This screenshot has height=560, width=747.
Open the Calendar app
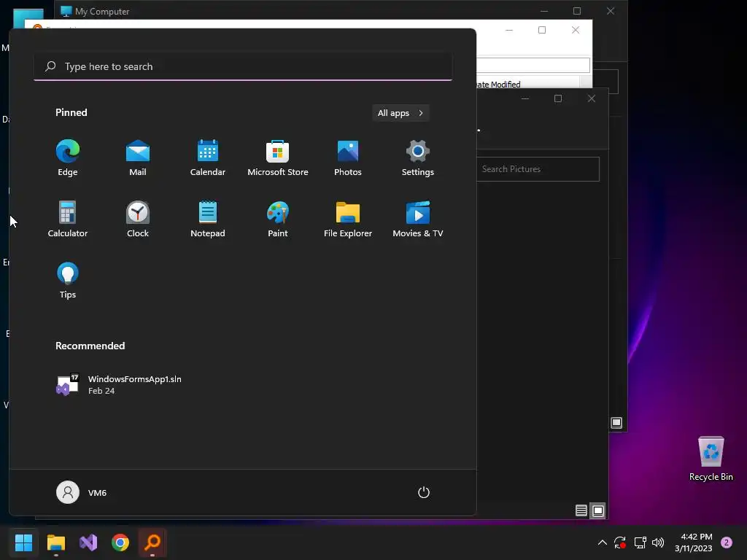tap(208, 157)
